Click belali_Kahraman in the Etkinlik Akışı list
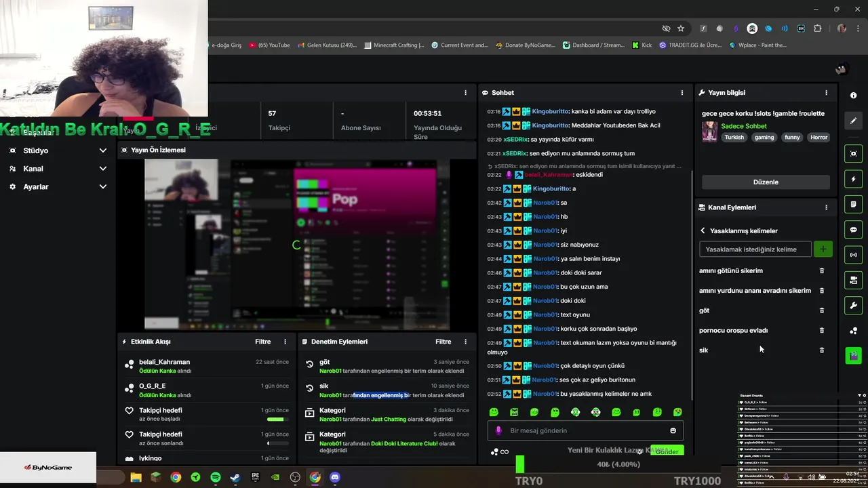 [x=164, y=362]
